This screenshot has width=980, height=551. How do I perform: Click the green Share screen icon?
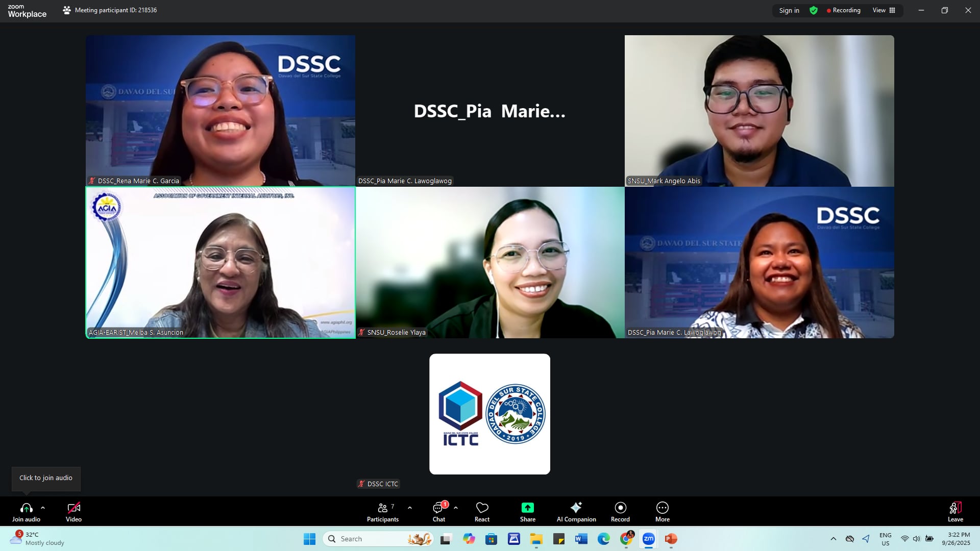pyautogui.click(x=527, y=508)
